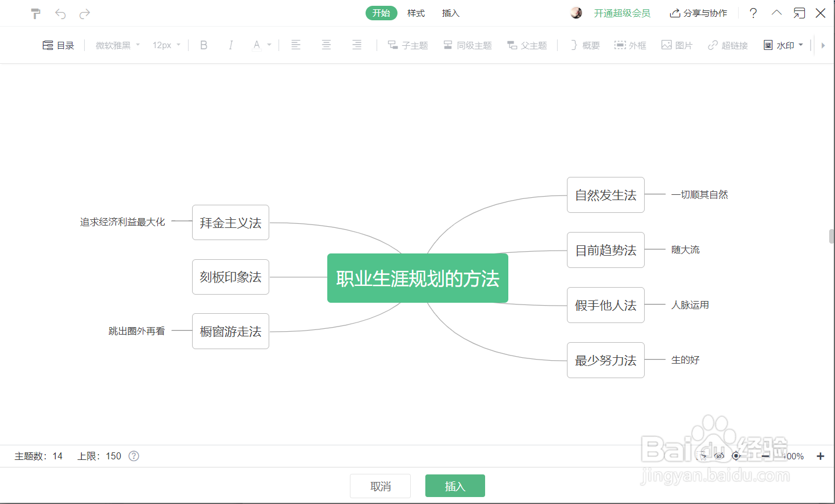The width and height of the screenshot is (835, 504).
Task: Insert a 父主题 parent topic
Action: [527, 45]
